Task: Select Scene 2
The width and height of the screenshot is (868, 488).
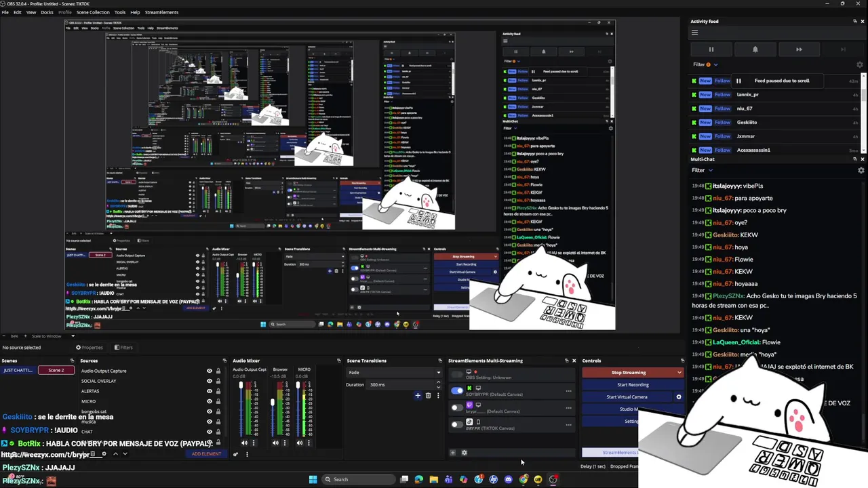Action: [56, 371]
